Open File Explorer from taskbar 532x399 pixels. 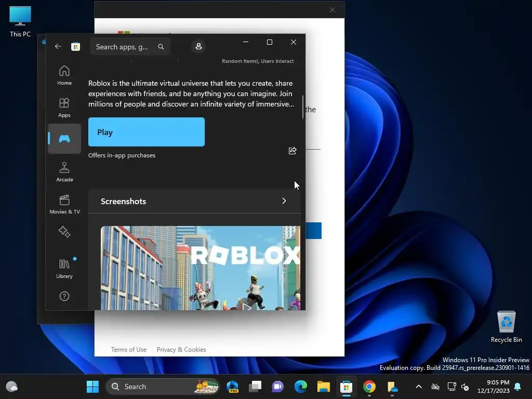(x=323, y=387)
